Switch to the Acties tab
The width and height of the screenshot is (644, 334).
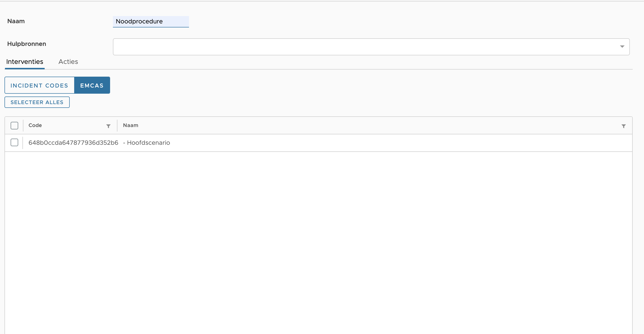(68, 62)
